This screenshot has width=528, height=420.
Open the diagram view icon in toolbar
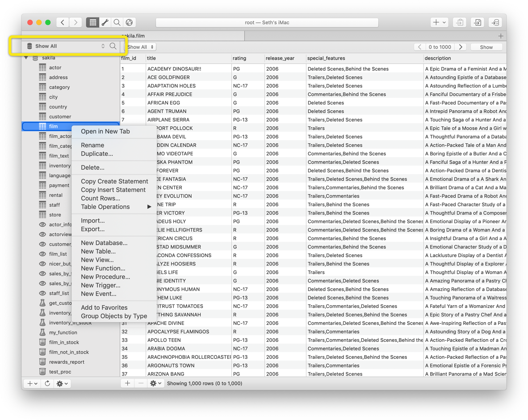coord(129,22)
